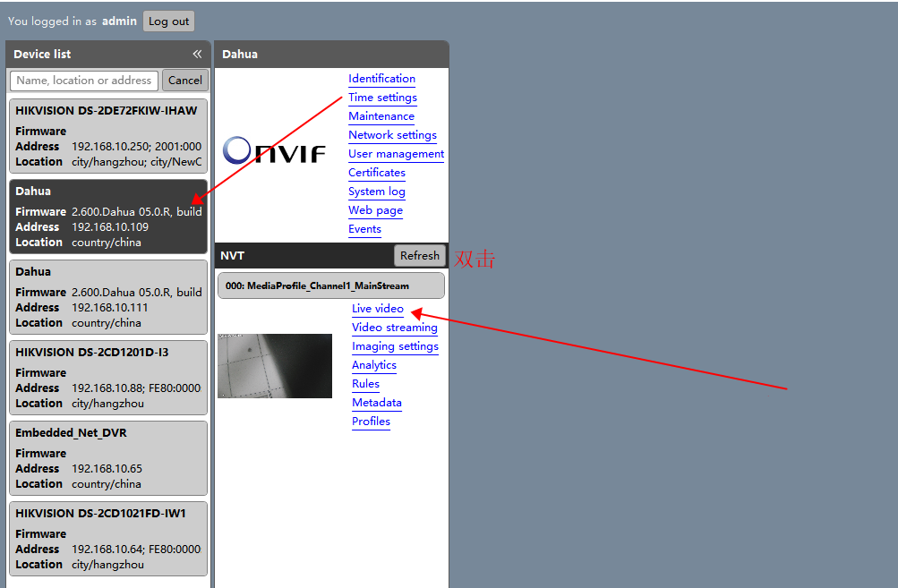Select the HIKVISION DS-2CD1021FD-IW1 device
898x588 pixels.
pos(108,539)
